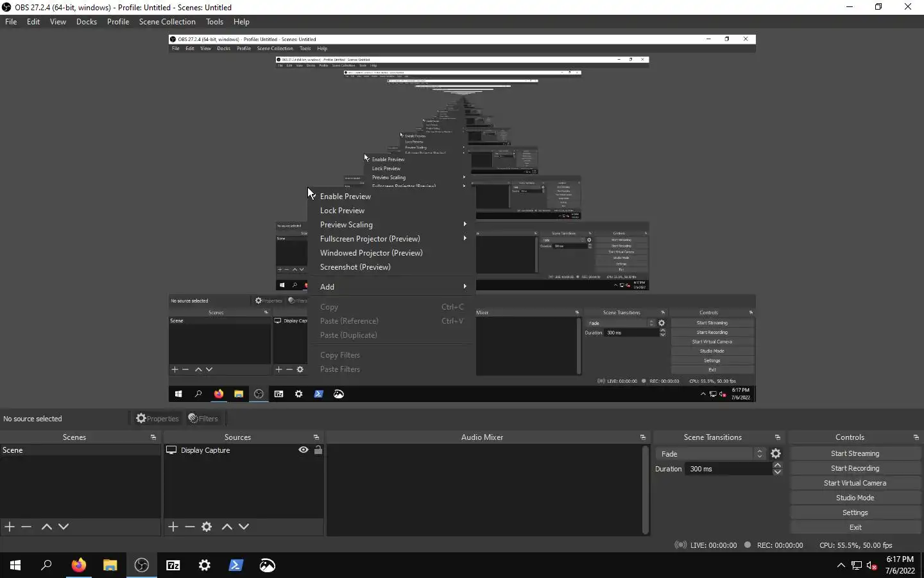Select Scene in Scenes list
Viewport: 924px width, 578px height.
click(x=80, y=450)
